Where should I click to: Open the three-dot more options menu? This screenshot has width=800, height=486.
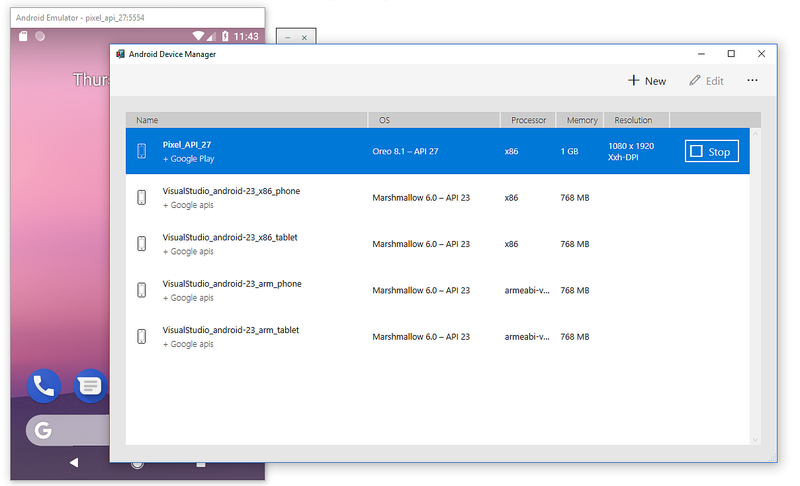tap(752, 81)
